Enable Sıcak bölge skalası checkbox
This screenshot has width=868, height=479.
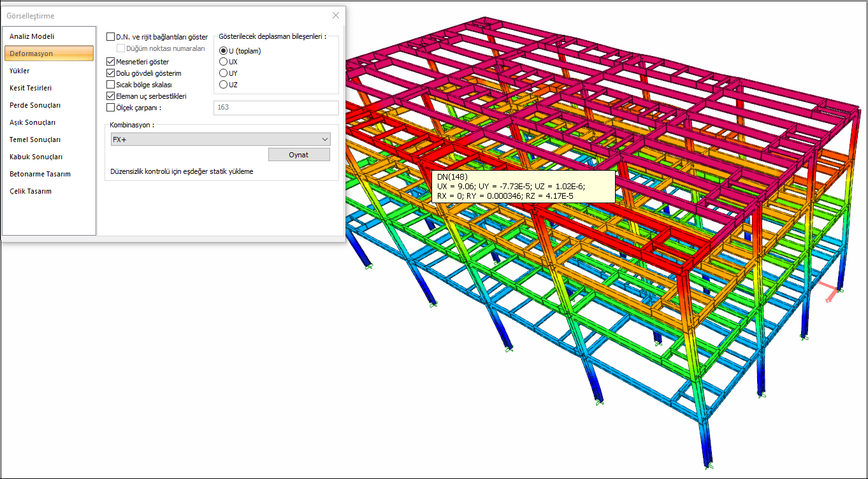tap(111, 85)
